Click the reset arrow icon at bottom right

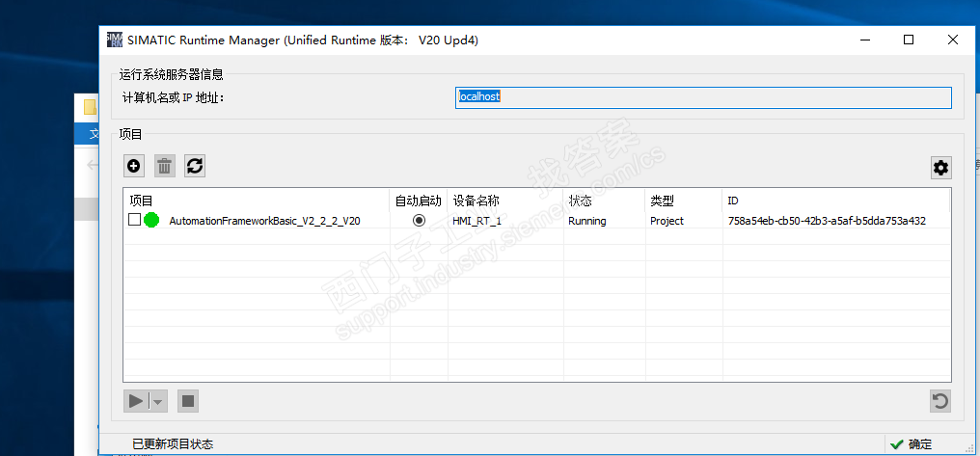pyautogui.click(x=940, y=401)
